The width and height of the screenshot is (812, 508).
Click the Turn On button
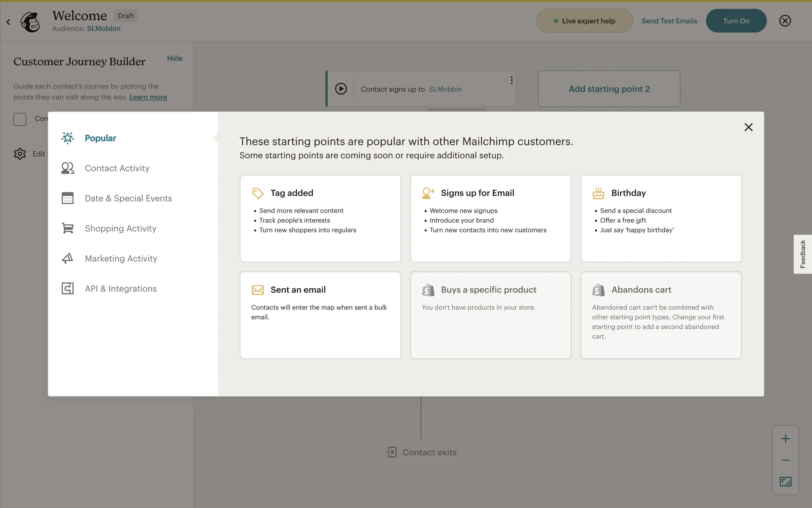(736, 21)
